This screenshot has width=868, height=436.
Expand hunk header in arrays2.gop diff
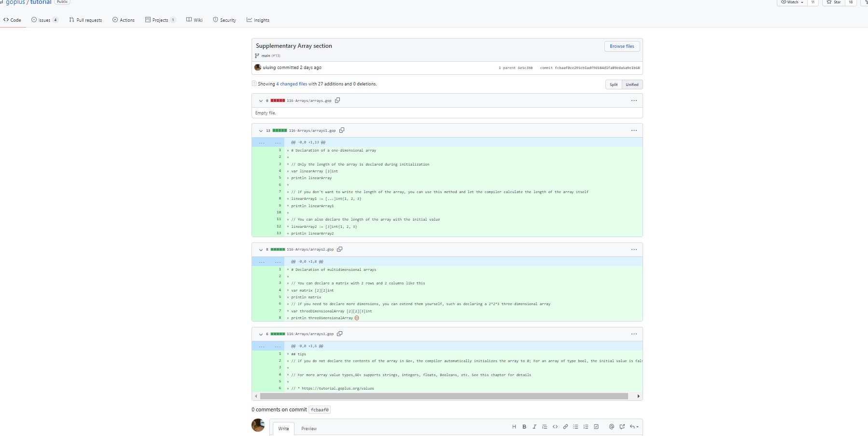[x=268, y=262]
